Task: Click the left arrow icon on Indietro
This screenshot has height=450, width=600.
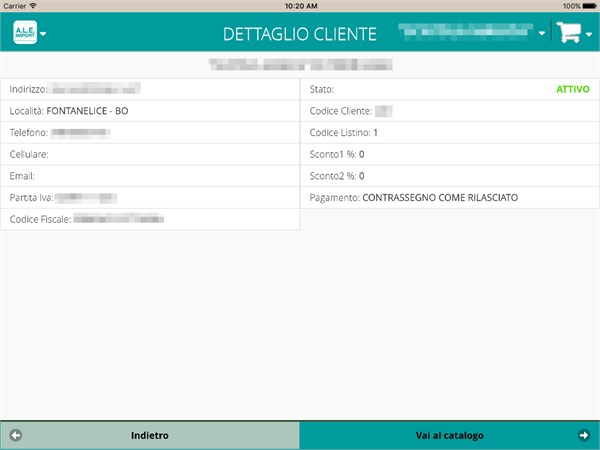Action: [15, 436]
